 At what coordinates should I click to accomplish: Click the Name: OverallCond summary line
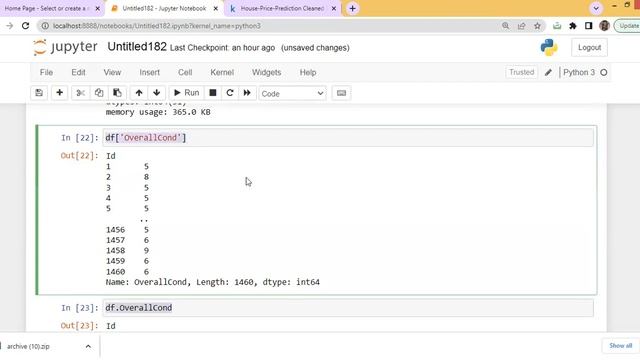[x=213, y=282]
